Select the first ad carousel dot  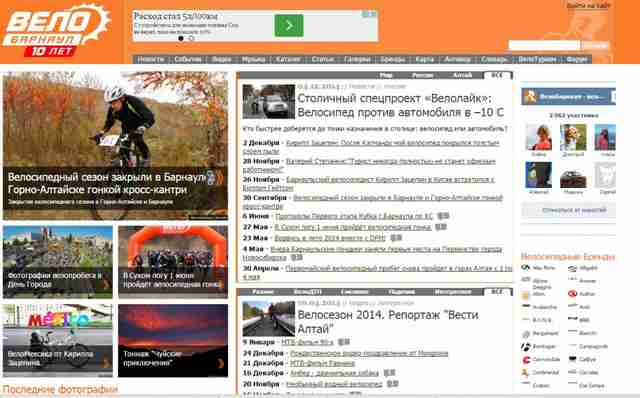click(x=181, y=38)
